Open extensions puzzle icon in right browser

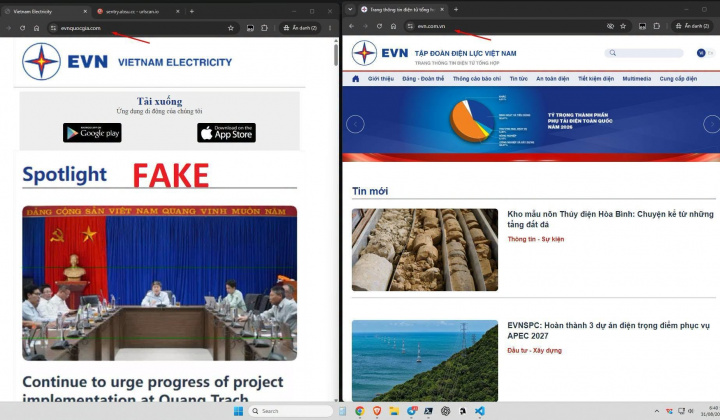[657, 26]
